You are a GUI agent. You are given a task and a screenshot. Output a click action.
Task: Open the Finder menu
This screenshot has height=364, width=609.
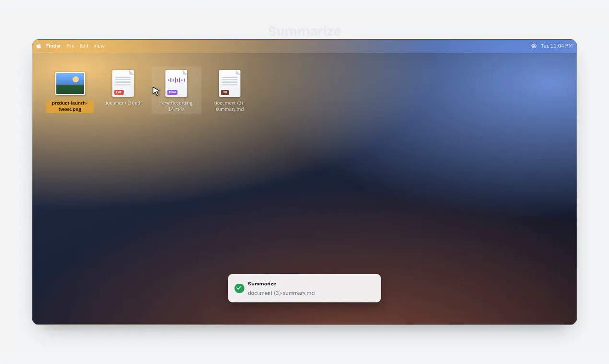(53, 46)
